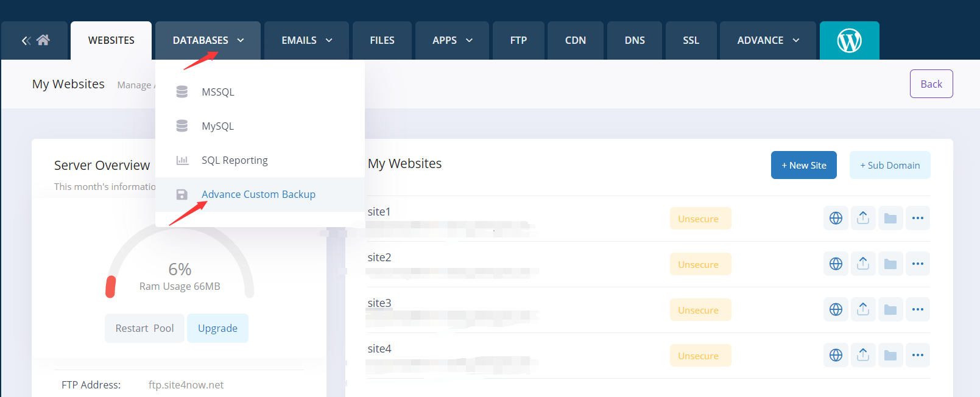980x397 pixels.
Task: Choose MySQL from the databases menu
Action: [x=217, y=127]
